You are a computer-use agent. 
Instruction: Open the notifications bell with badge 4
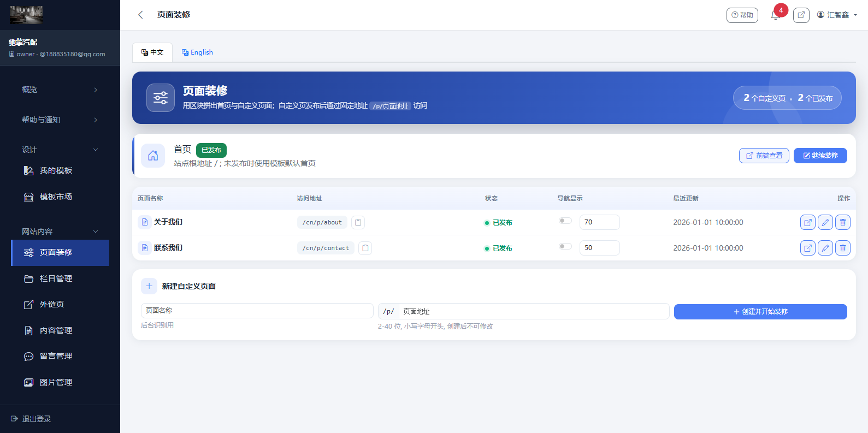775,15
